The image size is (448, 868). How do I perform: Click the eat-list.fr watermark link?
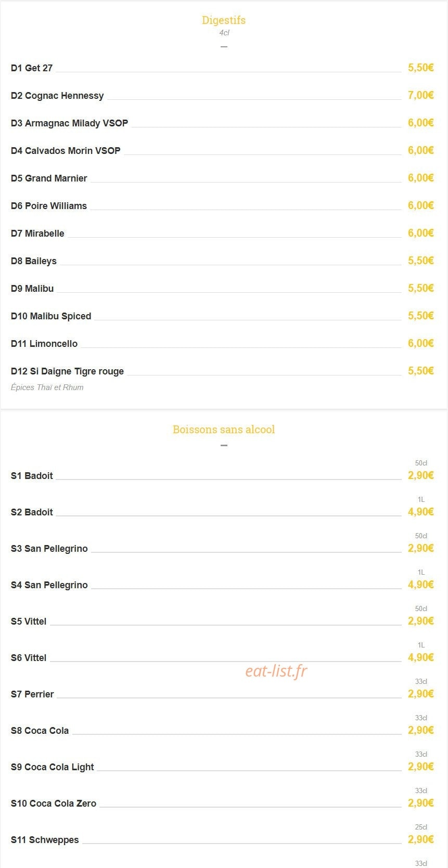276,671
